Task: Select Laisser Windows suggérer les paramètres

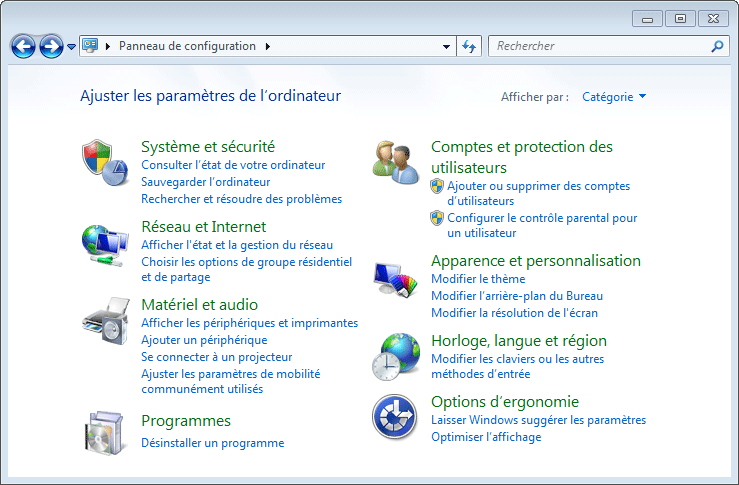Action: [538, 420]
